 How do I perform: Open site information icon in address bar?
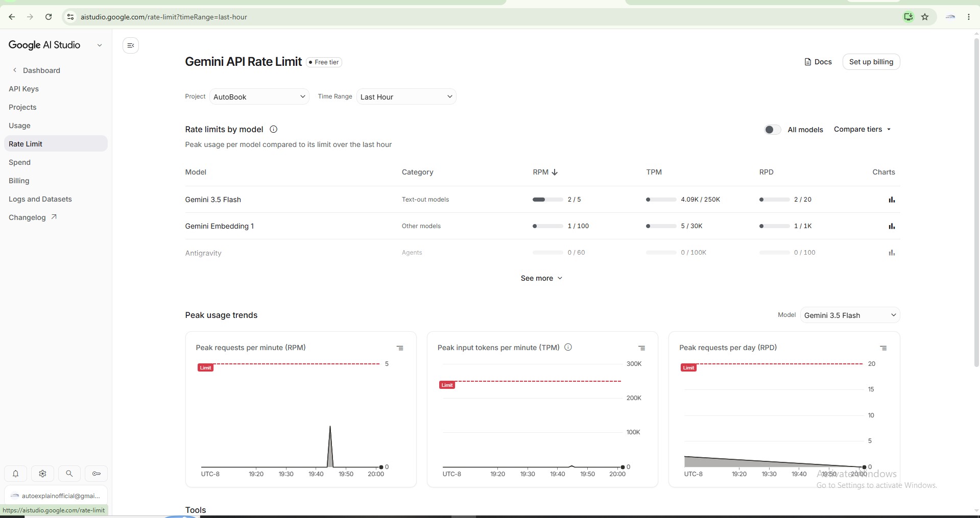point(70,17)
